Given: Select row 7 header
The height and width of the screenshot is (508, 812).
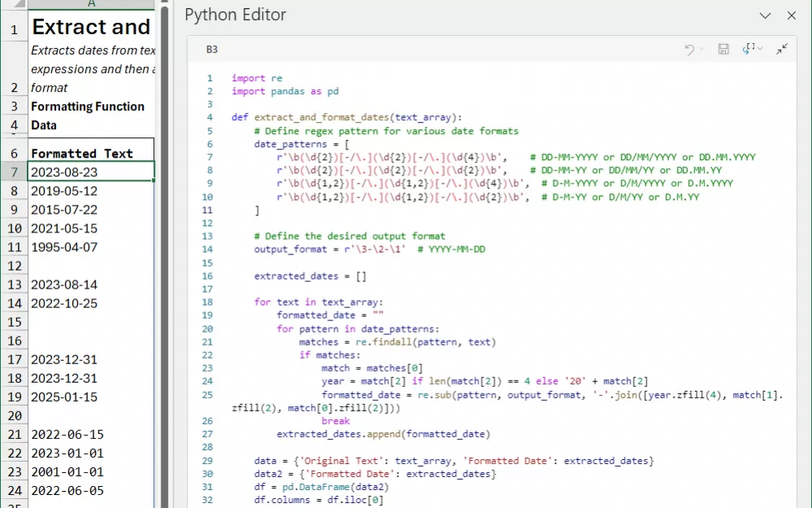Looking at the screenshot, I should point(14,172).
